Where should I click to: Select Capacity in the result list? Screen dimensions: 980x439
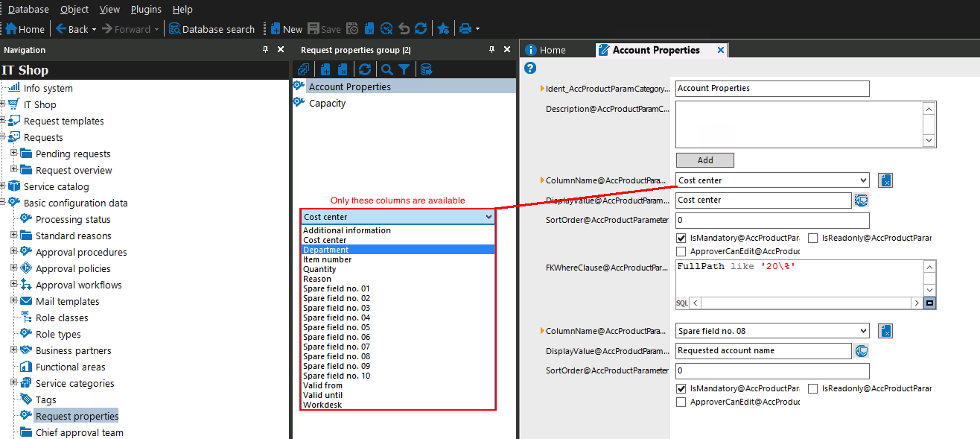328,103
